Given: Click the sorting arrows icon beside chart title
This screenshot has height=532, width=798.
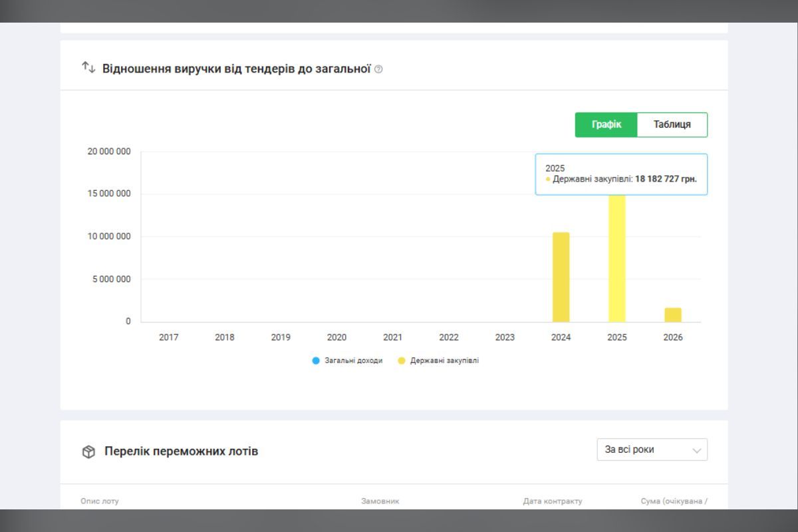Looking at the screenshot, I should [88, 66].
